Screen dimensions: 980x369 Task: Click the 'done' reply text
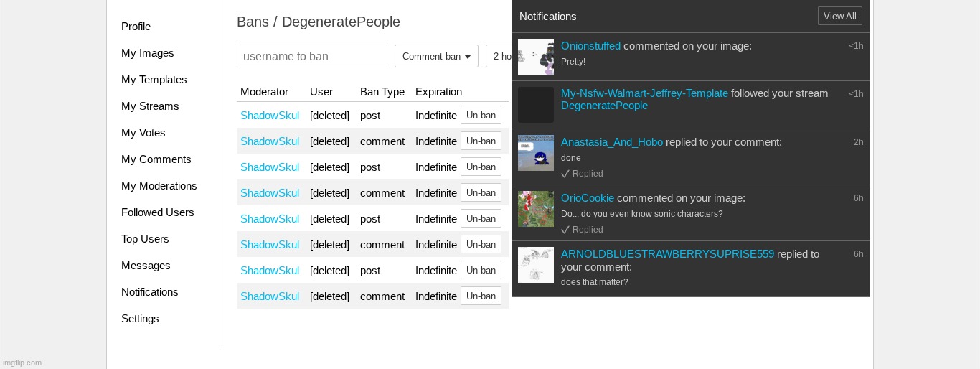571,158
